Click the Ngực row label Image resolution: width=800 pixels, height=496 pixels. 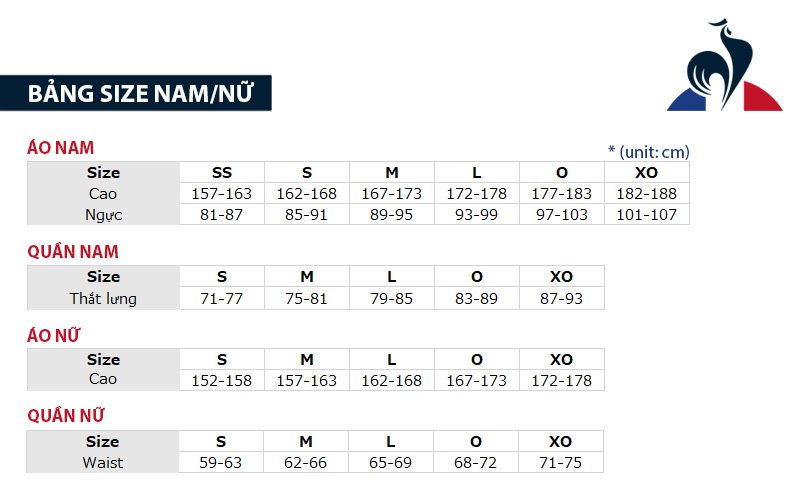tap(103, 215)
